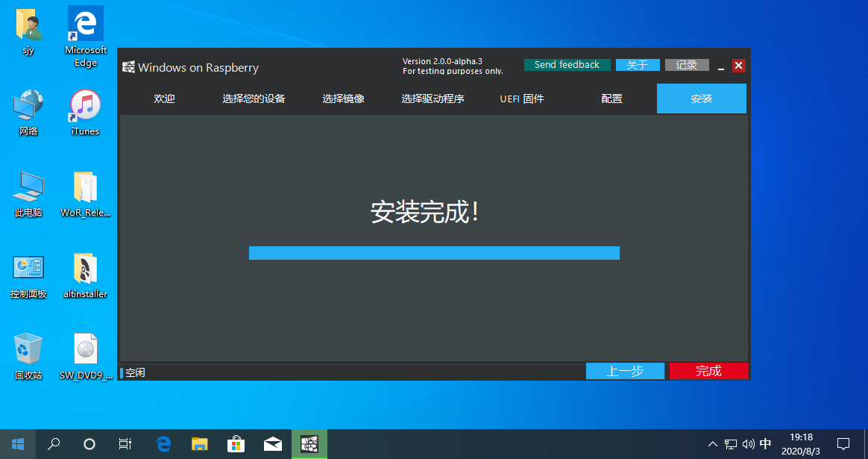Click the Show desktop strip on taskbar
This screenshot has height=459, width=868.
click(866, 444)
